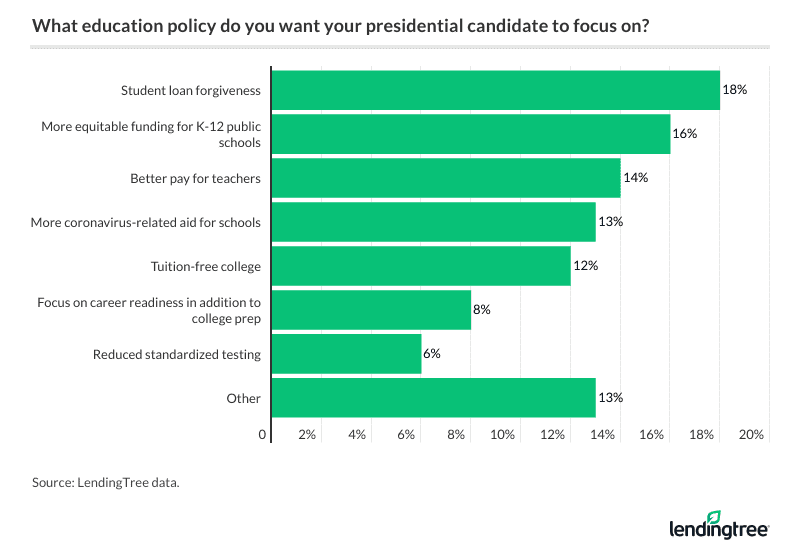Click the 18% value label
Screen dimensions: 800x555
click(x=735, y=90)
